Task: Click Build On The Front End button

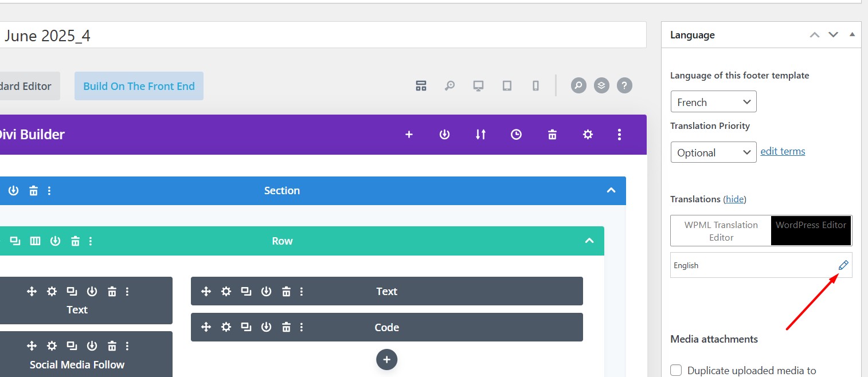Action: click(139, 86)
